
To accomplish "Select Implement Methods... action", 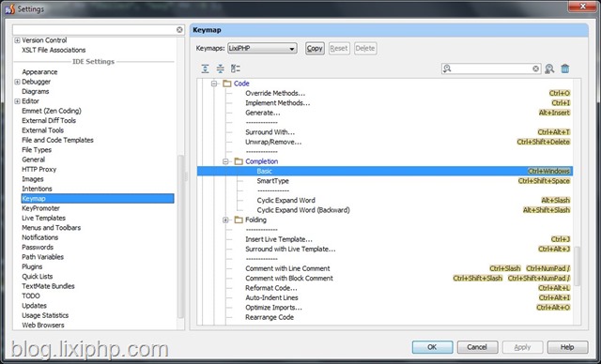I will (278, 103).
